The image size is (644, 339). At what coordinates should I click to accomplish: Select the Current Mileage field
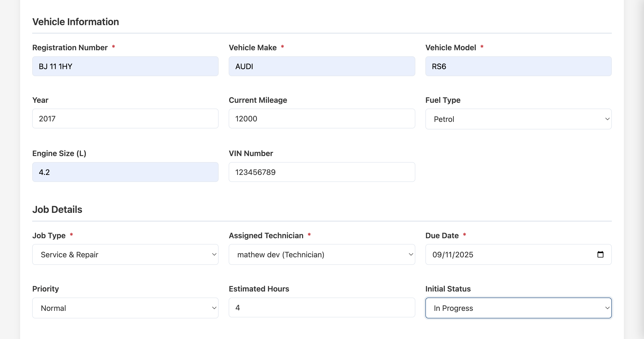(x=322, y=118)
